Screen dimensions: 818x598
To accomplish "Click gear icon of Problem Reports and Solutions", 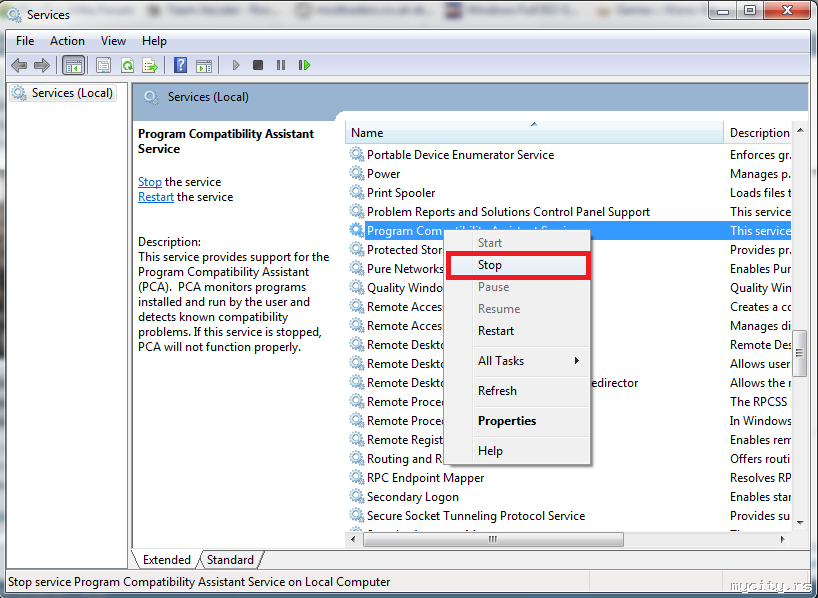I will pos(357,211).
